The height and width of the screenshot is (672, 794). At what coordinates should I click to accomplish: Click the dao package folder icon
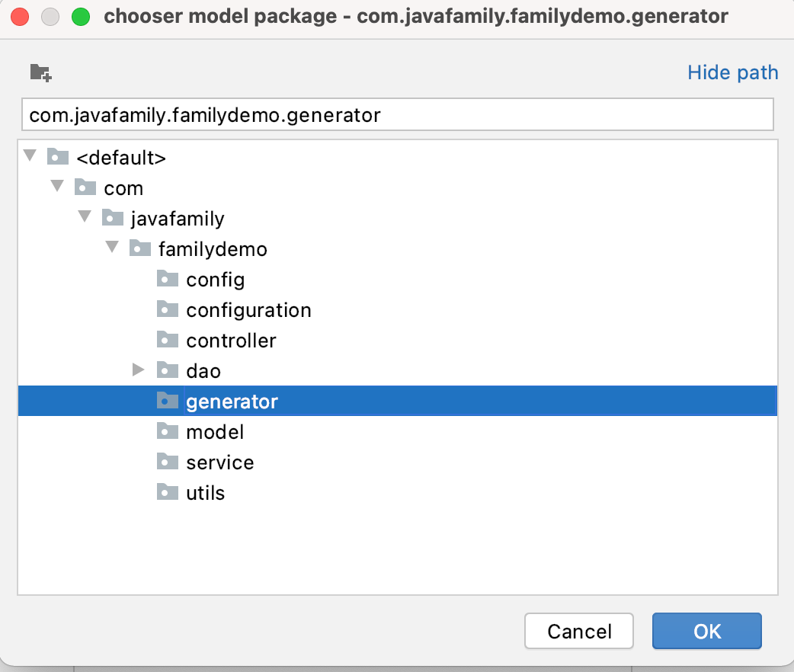coord(167,370)
